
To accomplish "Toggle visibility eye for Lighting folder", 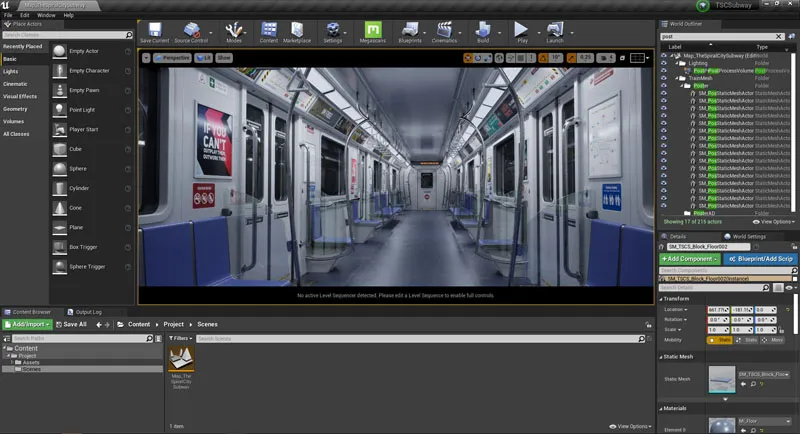I will 663,63.
